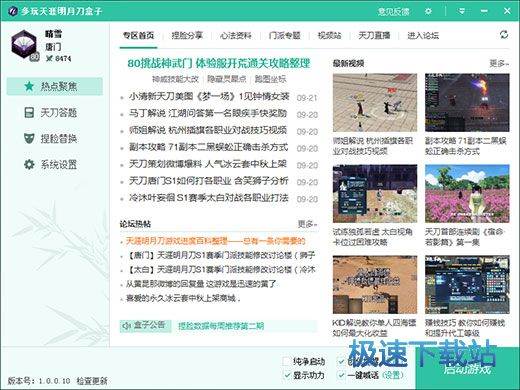This screenshot has height=390, width=520.
Task: Click the 神威技能大改 sub-link
Action: click(175, 79)
